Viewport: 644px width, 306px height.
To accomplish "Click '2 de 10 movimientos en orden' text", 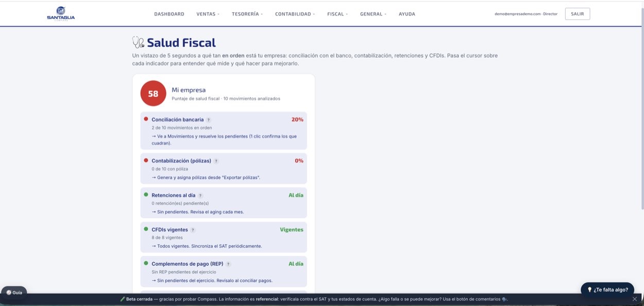I will [x=181, y=127].
